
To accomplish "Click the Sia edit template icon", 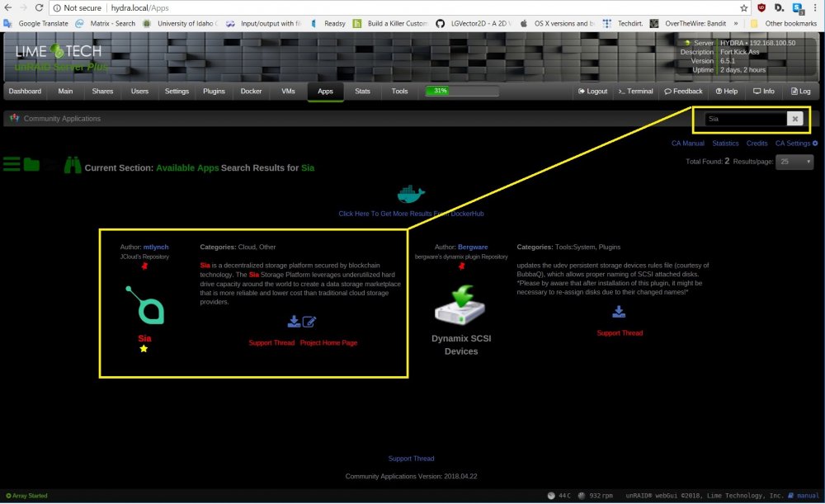I will click(x=309, y=322).
